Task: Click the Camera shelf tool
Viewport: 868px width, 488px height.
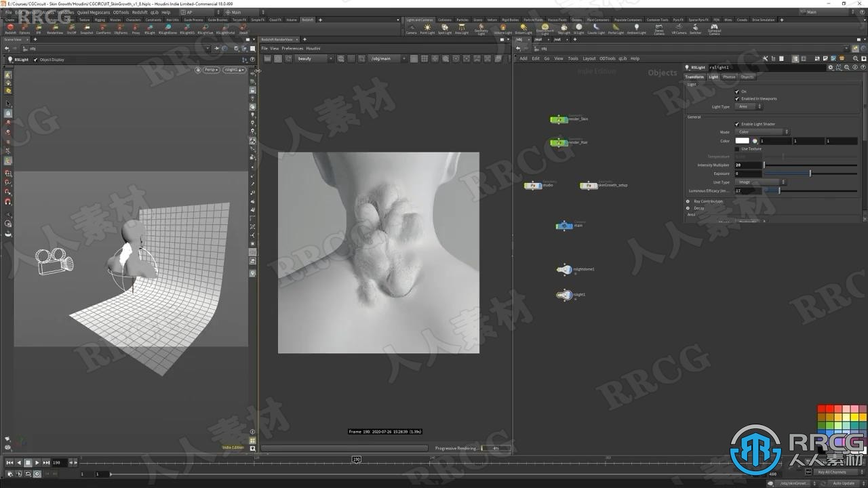Action: pos(411,29)
